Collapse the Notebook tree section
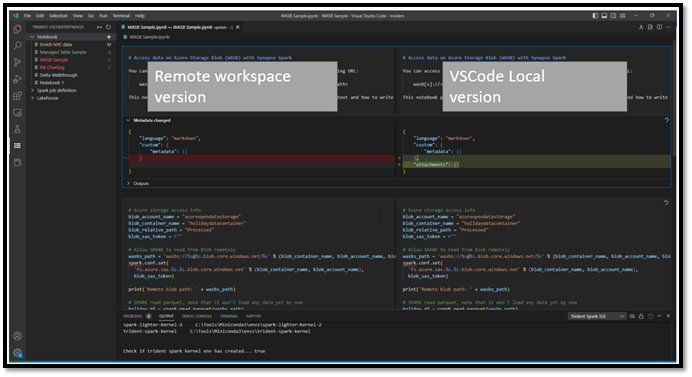The height and width of the screenshot is (377, 692). coord(32,37)
